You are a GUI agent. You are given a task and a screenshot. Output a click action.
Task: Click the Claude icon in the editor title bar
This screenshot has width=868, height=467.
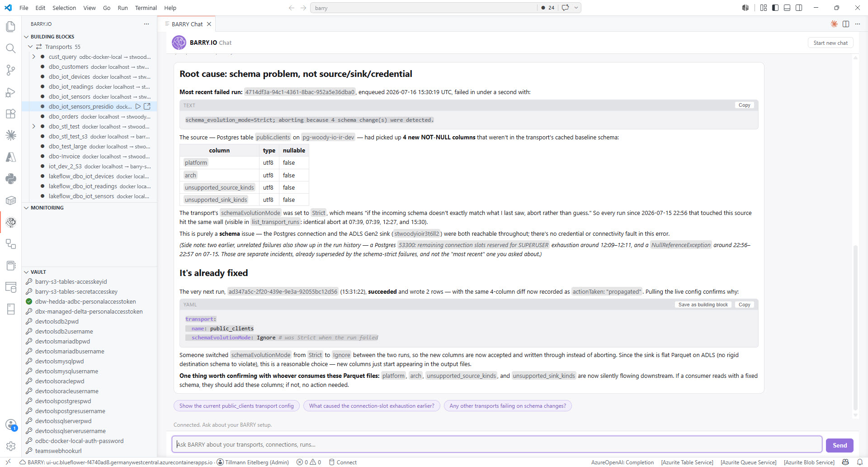[834, 24]
